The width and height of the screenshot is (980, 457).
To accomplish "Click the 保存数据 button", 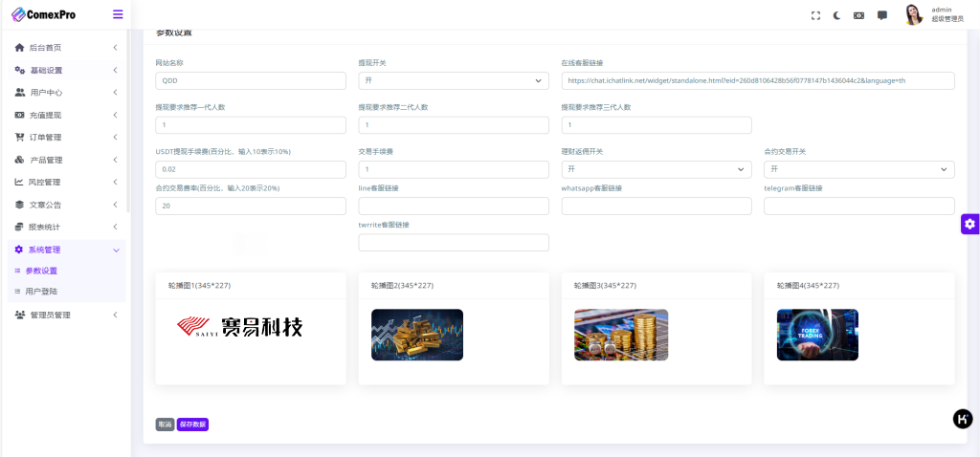I will click(192, 424).
